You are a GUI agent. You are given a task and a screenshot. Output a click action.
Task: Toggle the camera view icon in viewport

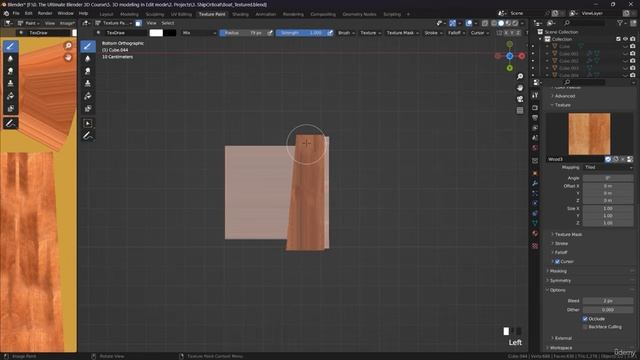(520, 99)
